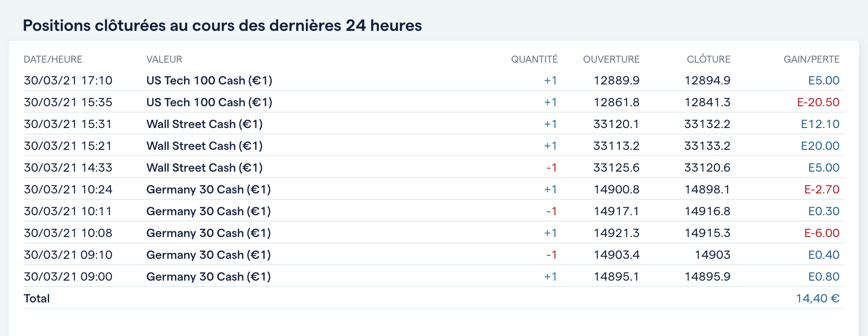Click the E-6.00 loss value
The width and height of the screenshot is (868, 336).
coord(822,233)
